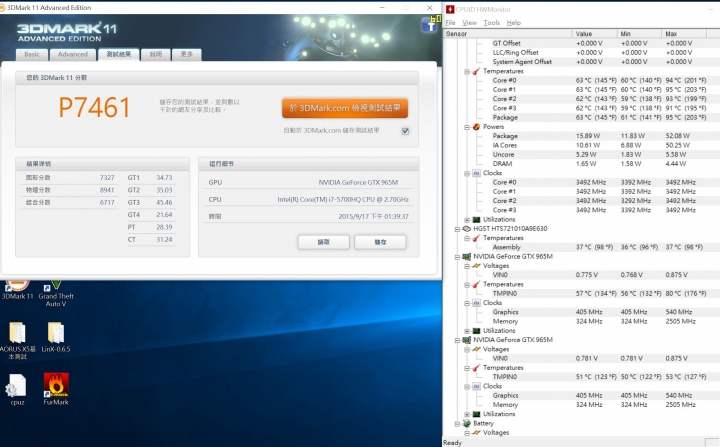Click the Utilizations chip icon directly above HGST node
The height and width of the screenshot is (447, 720).
tap(476, 220)
